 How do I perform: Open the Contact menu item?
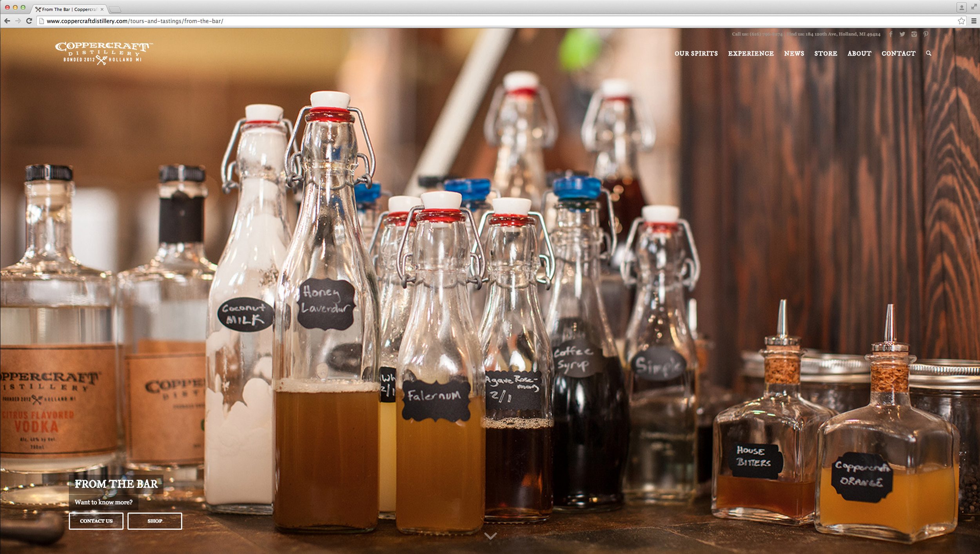tap(898, 53)
